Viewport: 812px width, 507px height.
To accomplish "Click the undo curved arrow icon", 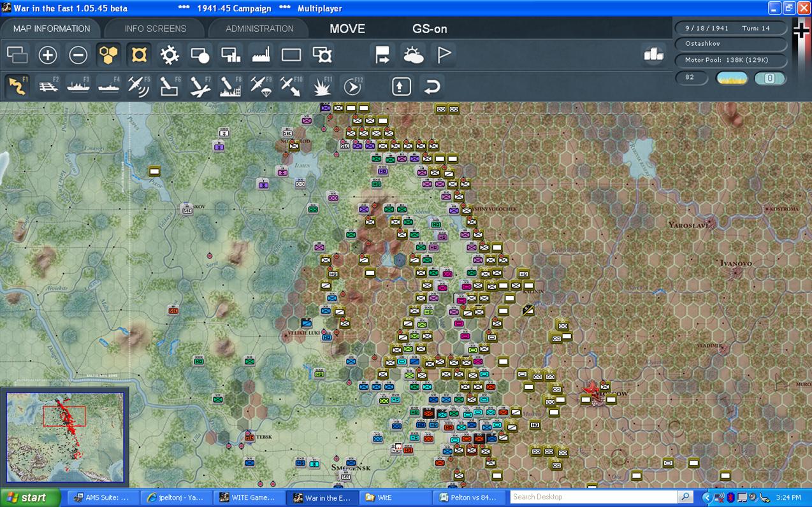I will click(x=431, y=86).
